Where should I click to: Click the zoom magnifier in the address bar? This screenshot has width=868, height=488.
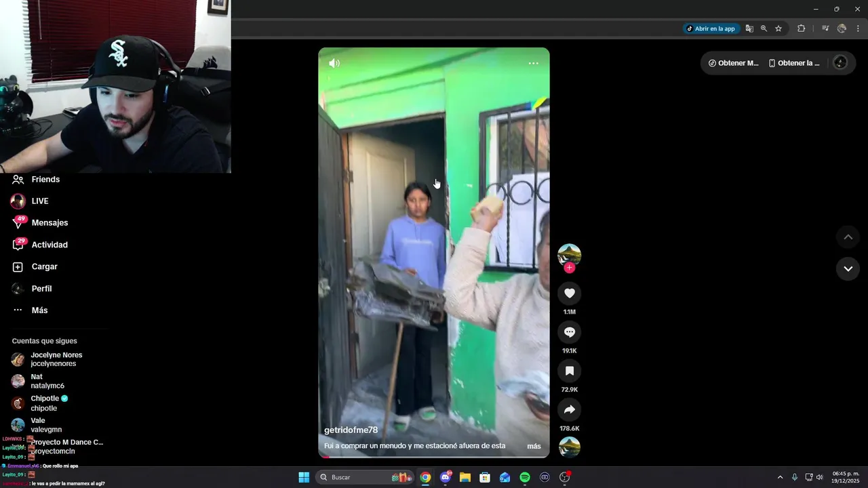(x=764, y=28)
